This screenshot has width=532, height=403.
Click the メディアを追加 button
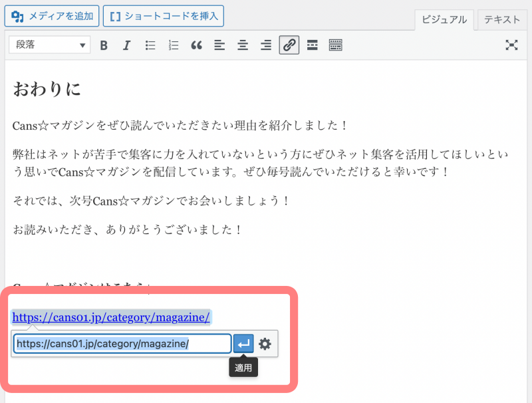[53, 15]
